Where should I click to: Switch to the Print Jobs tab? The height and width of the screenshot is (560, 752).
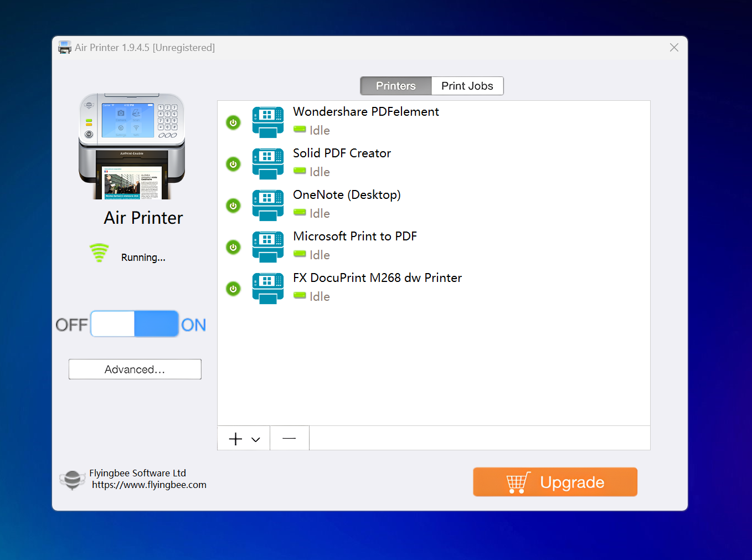[467, 86]
